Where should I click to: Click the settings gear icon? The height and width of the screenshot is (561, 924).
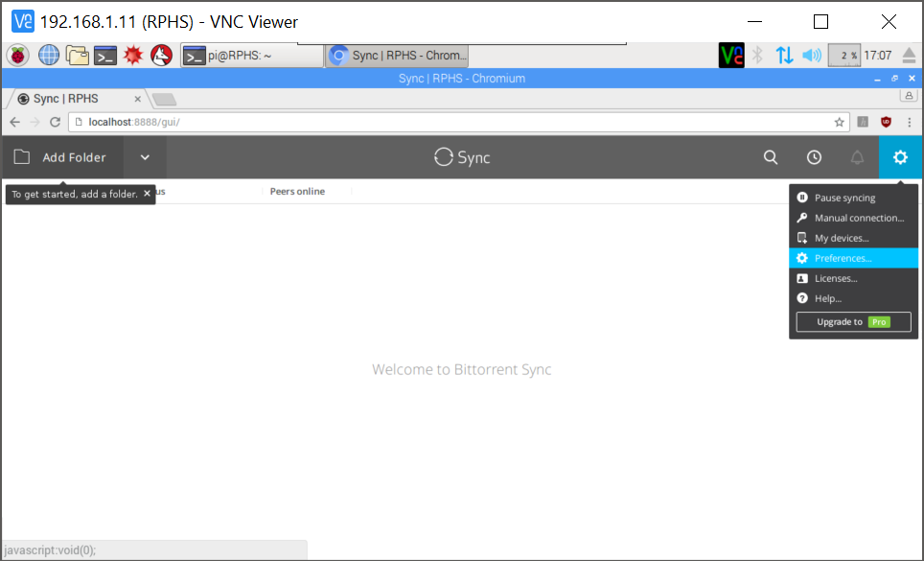(x=900, y=157)
